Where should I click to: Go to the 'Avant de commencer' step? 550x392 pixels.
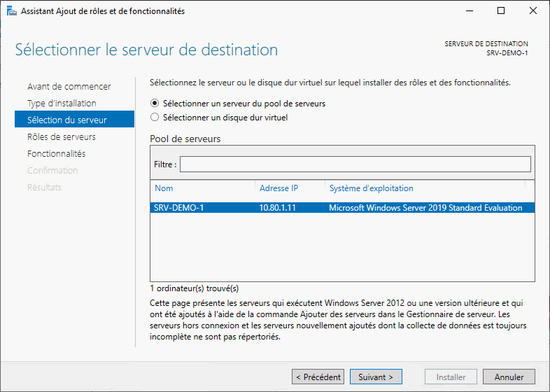tap(69, 87)
